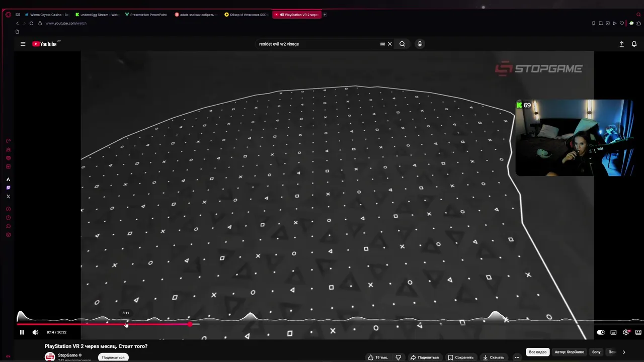The width and height of the screenshot is (644, 362).
Task: Open the bookmark page icon below navigation
Action: pos(17,32)
